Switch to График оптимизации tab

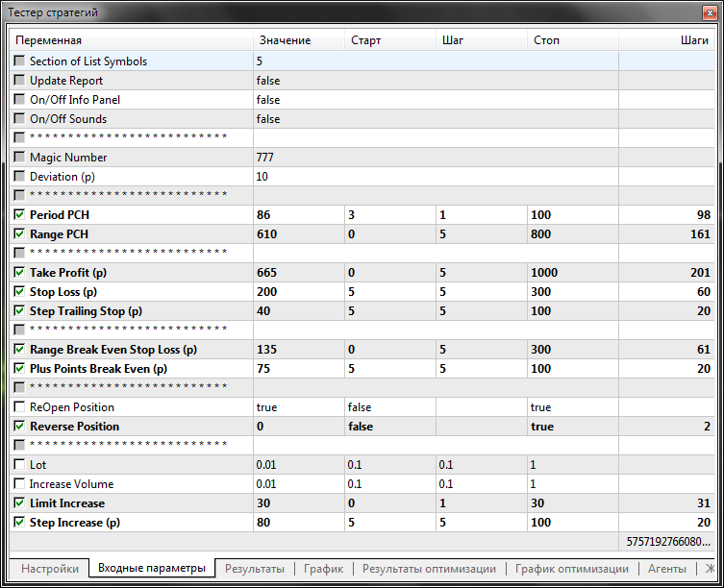[x=572, y=569]
